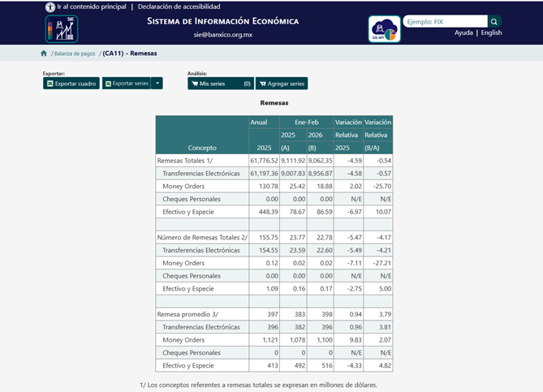Click Excel icon on Exportar series

tap(108, 84)
